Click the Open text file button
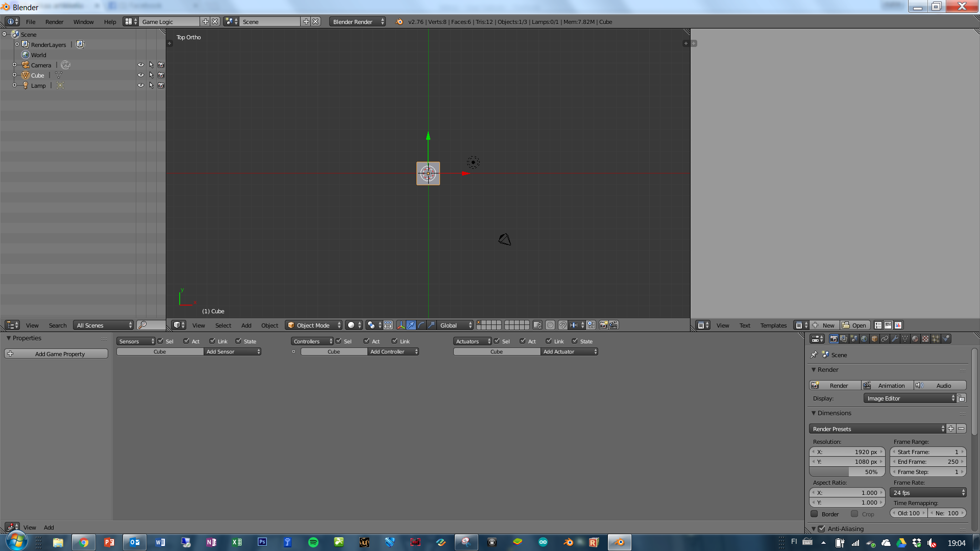Screen dimensions: 980x551 coord(855,325)
